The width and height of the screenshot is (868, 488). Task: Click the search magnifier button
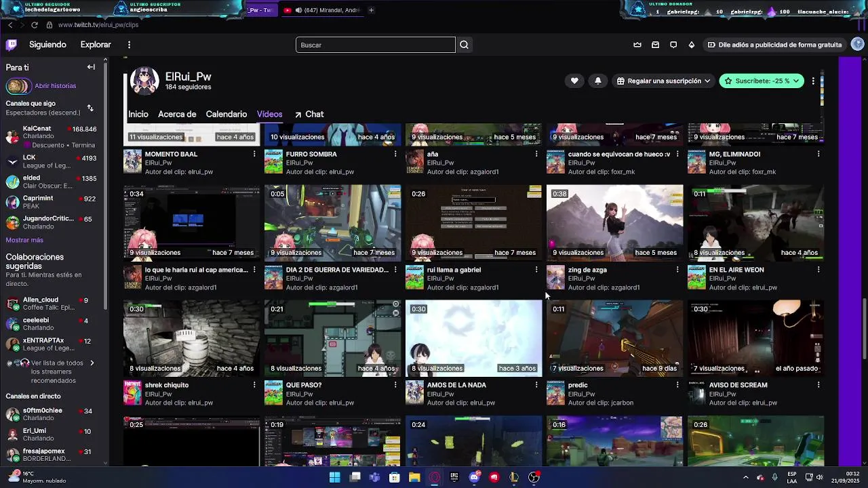click(x=464, y=45)
